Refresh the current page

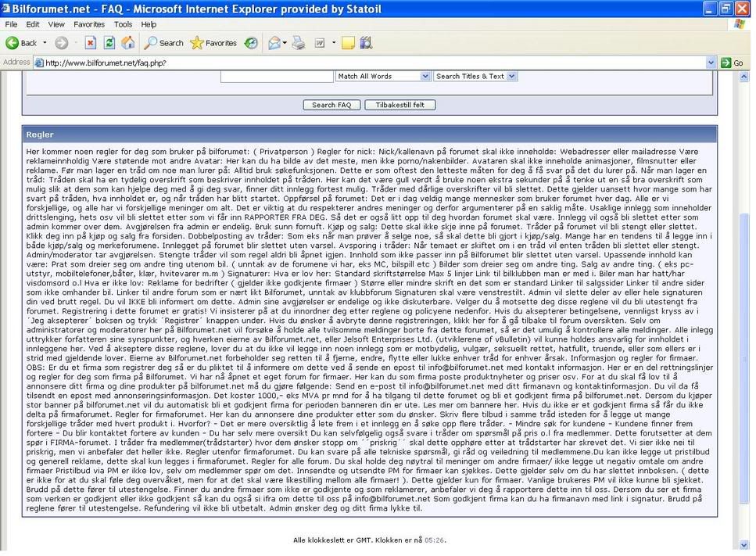click(108, 43)
